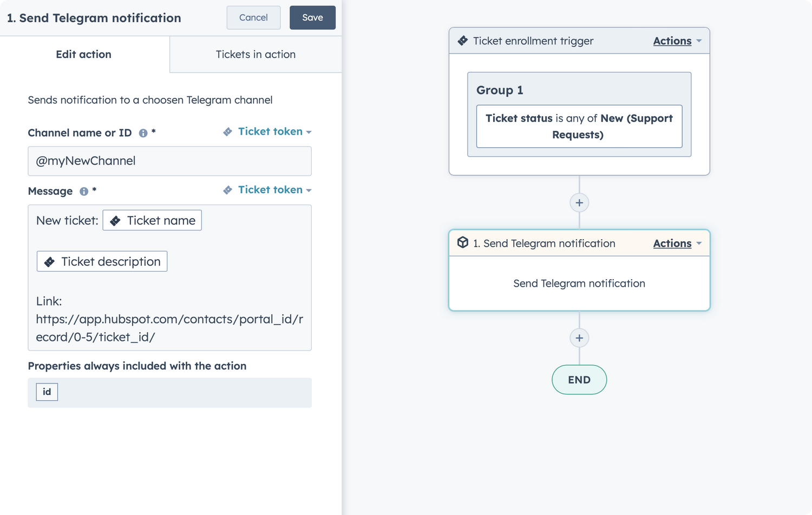The image size is (812, 515).
Task: Save the Telegram notification action
Action: (312, 17)
